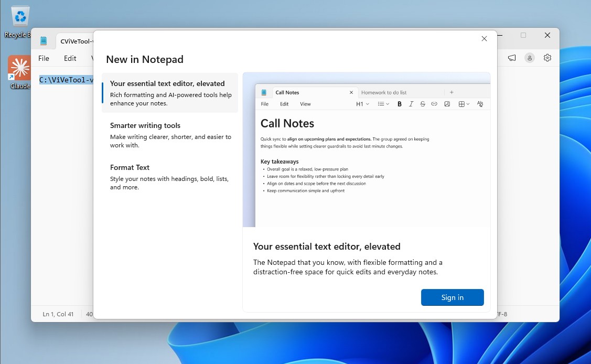
Task: Click the new tab plus in the preview
Action: pos(452,92)
